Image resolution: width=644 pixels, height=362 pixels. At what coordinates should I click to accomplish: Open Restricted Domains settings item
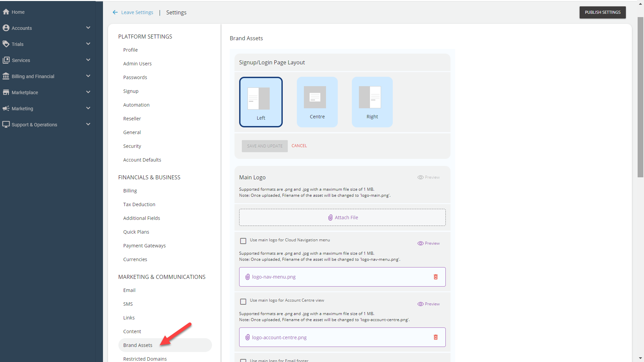(145, 359)
